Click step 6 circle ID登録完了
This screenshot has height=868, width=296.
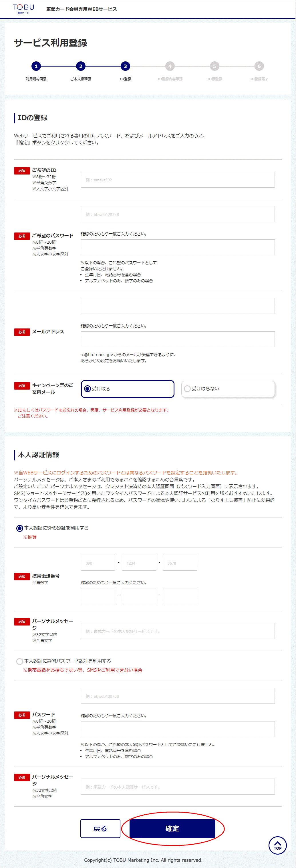[x=259, y=66]
